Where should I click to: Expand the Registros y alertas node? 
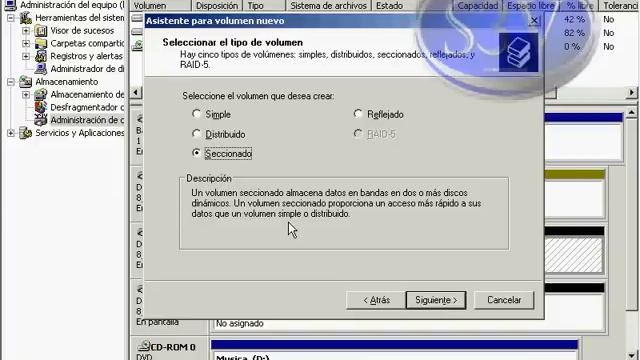(26, 56)
